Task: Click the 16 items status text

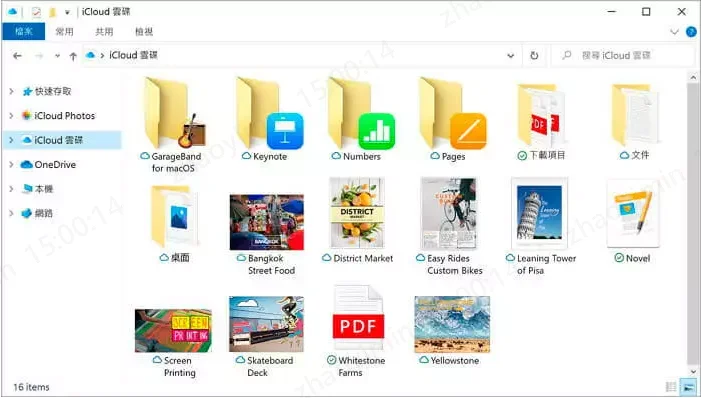Action: click(31, 387)
